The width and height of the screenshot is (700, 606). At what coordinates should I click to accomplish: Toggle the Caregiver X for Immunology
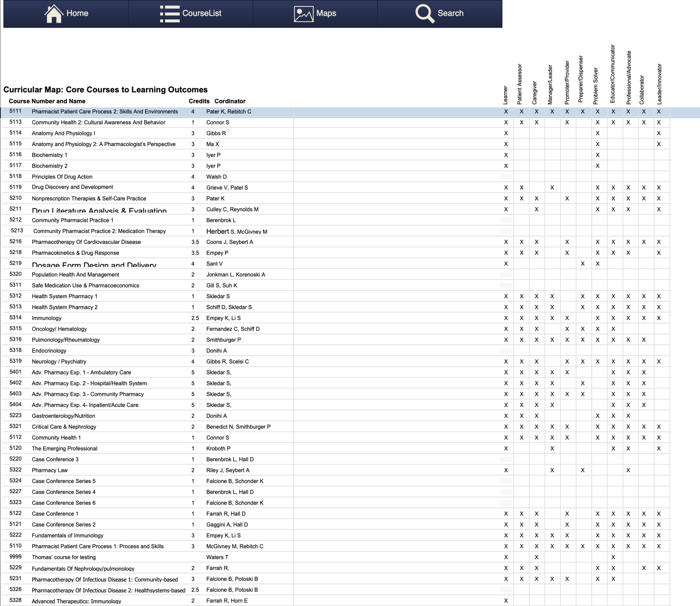click(x=537, y=318)
